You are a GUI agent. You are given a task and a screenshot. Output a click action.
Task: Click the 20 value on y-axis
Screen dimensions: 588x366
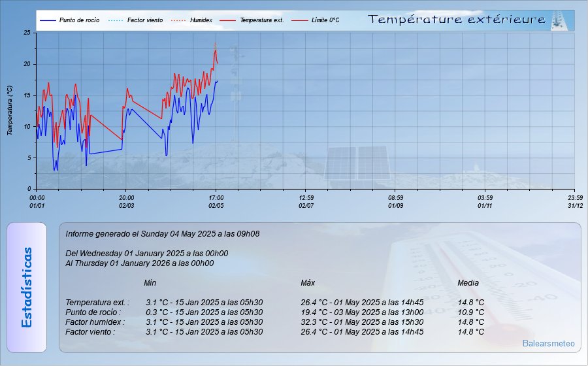[x=27, y=64]
